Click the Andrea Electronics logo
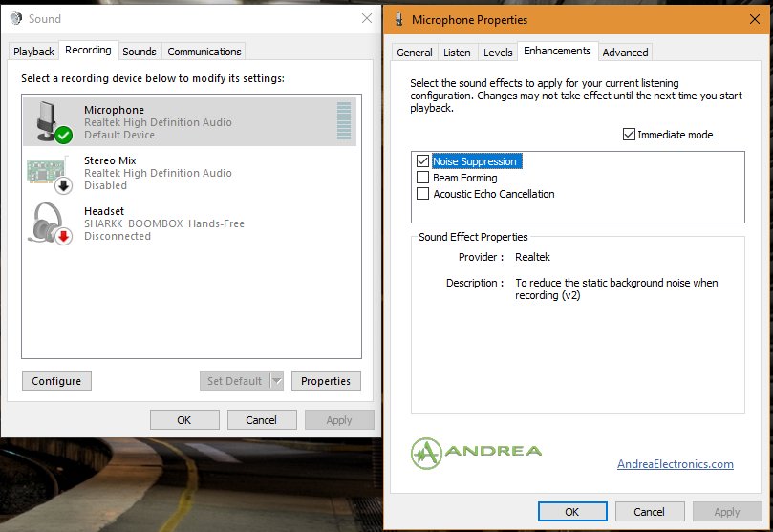773x532 pixels. [x=476, y=453]
